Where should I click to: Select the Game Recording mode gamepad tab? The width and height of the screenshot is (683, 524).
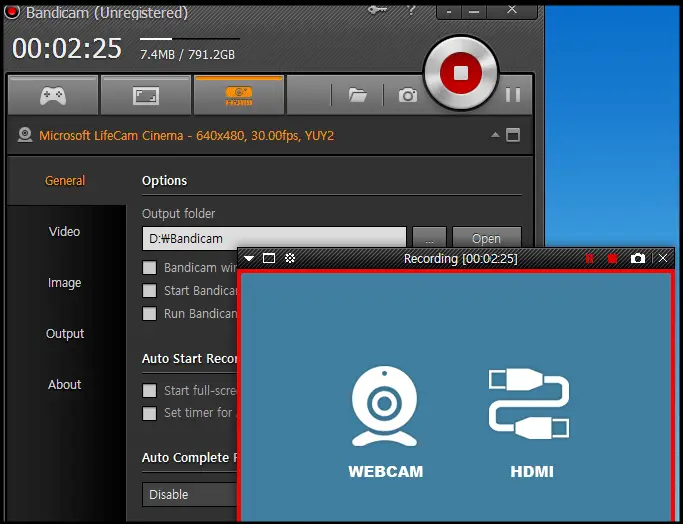(53, 95)
